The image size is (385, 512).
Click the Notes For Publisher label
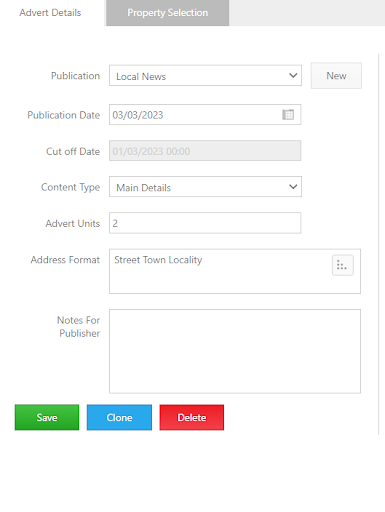(79, 327)
